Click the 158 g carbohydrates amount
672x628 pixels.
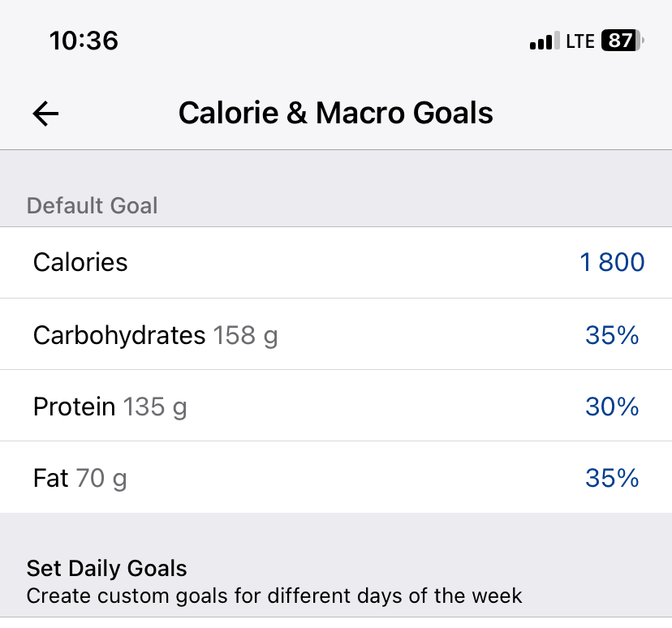click(x=246, y=335)
